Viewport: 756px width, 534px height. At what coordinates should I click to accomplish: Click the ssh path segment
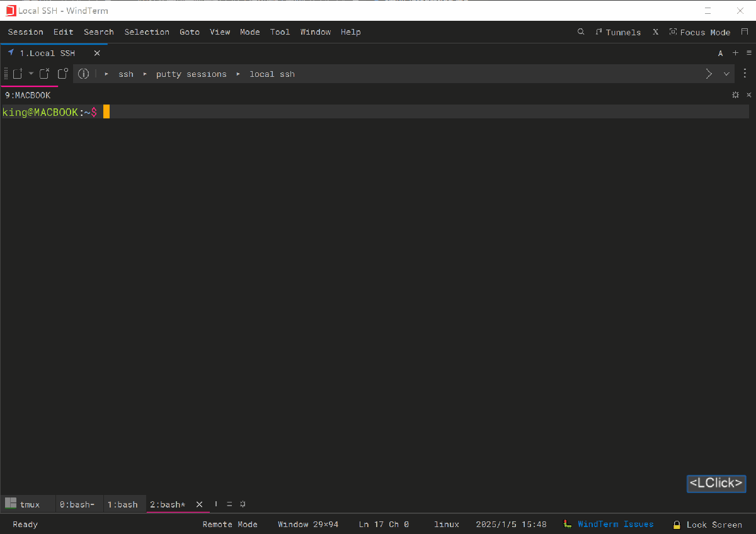pyautogui.click(x=126, y=74)
